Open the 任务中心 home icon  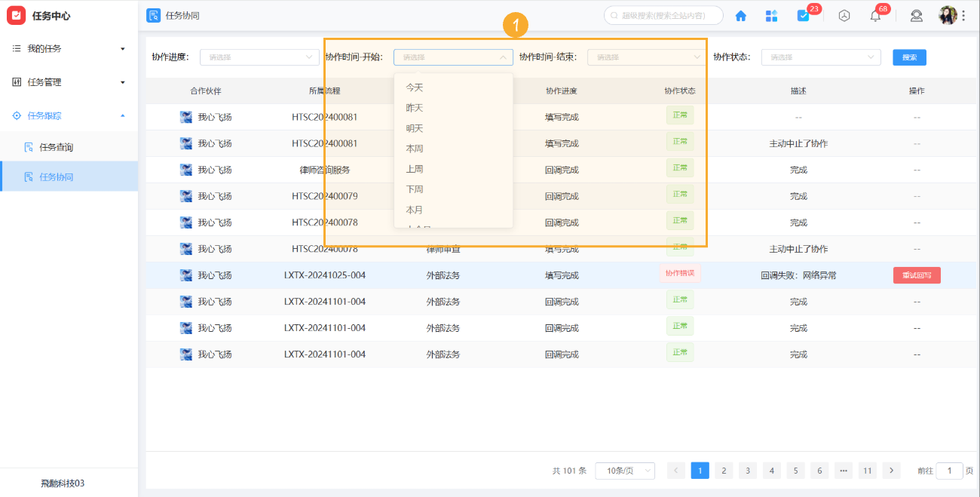click(740, 15)
